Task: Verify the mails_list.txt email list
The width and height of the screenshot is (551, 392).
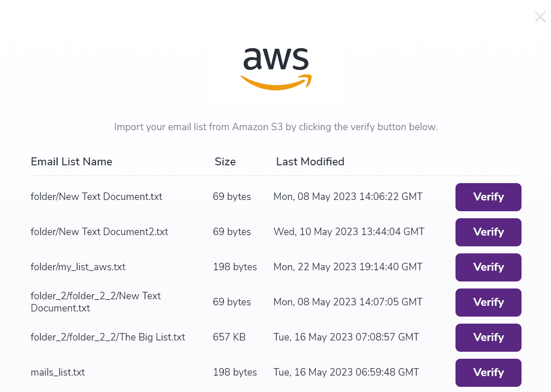Action: click(x=488, y=372)
